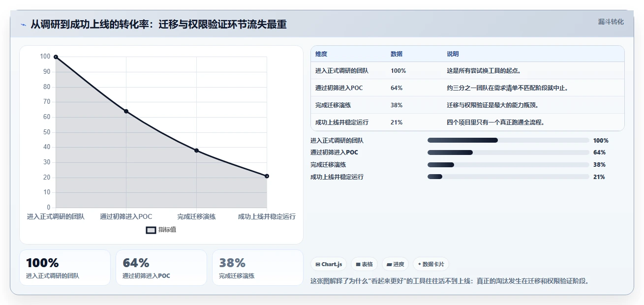Select the Chart.js tag
Screen dimensions: 644x305
pos(329,264)
